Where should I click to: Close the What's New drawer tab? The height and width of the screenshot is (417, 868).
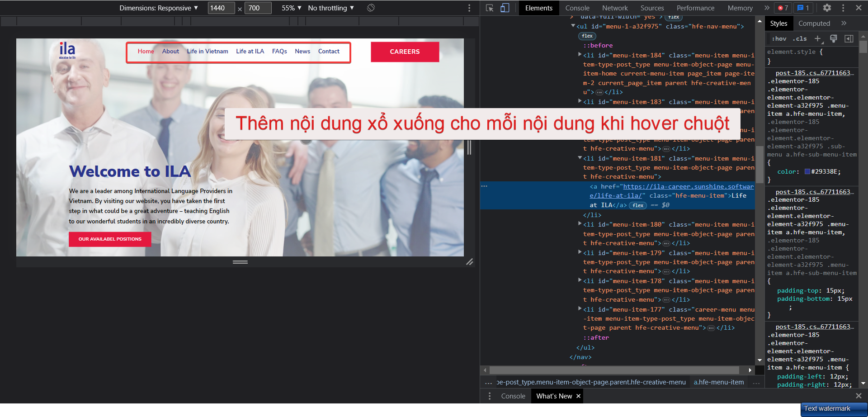pyautogui.click(x=578, y=396)
